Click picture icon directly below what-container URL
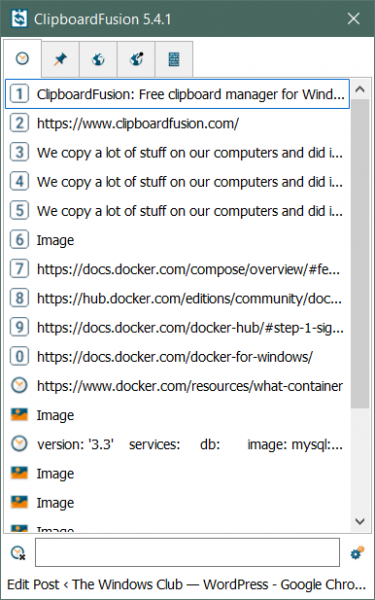Viewport: 375px width, 600px height. coord(19,415)
